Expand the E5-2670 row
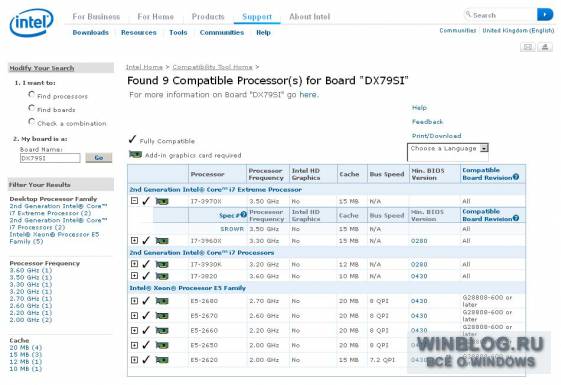Screen dimensions: 561x385 [134, 316]
